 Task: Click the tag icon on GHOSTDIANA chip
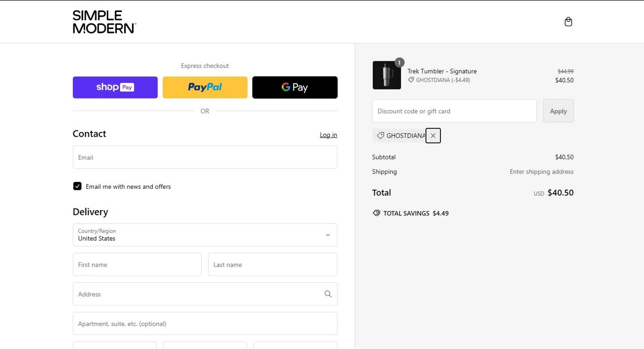tap(380, 136)
